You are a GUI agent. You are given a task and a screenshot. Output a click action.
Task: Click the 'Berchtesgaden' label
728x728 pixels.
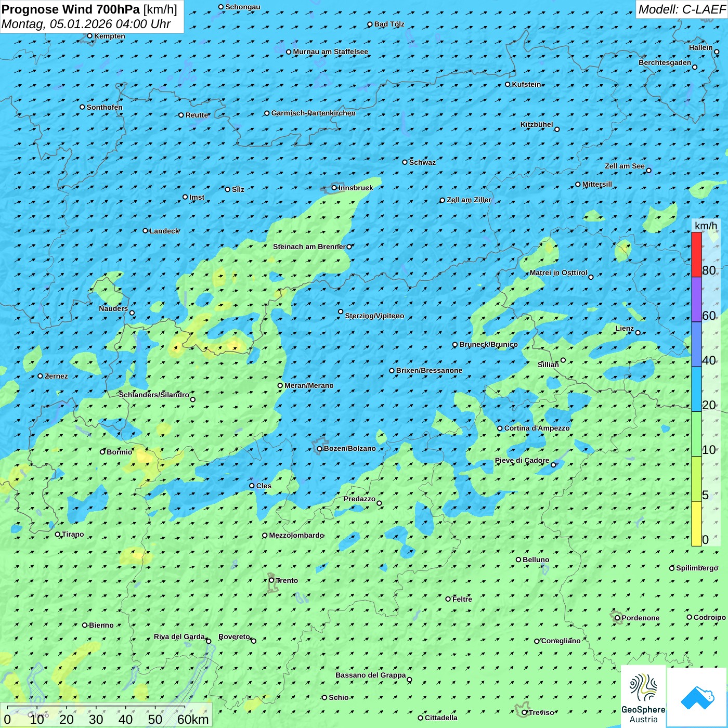(665, 62)
